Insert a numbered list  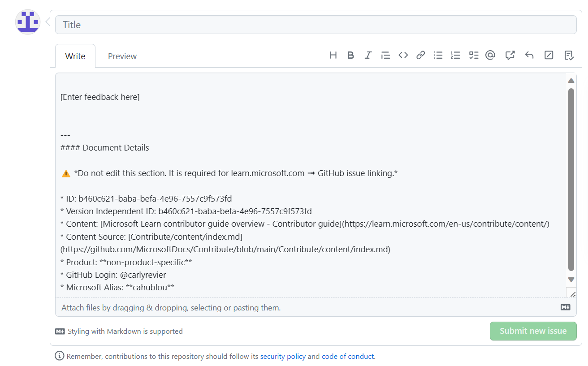pyautogui.click(x=455, y=55)
